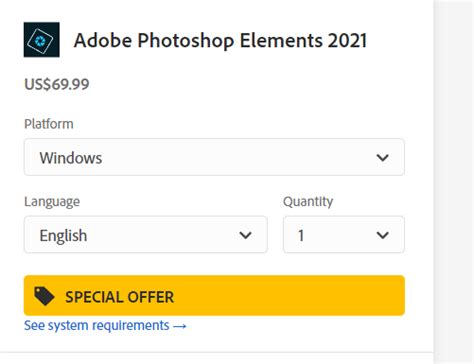The width and height of the screenshot is (474, 364).
Task: Click the Adobe Photoshop Elements 2021 title
Action: (220, 41)
